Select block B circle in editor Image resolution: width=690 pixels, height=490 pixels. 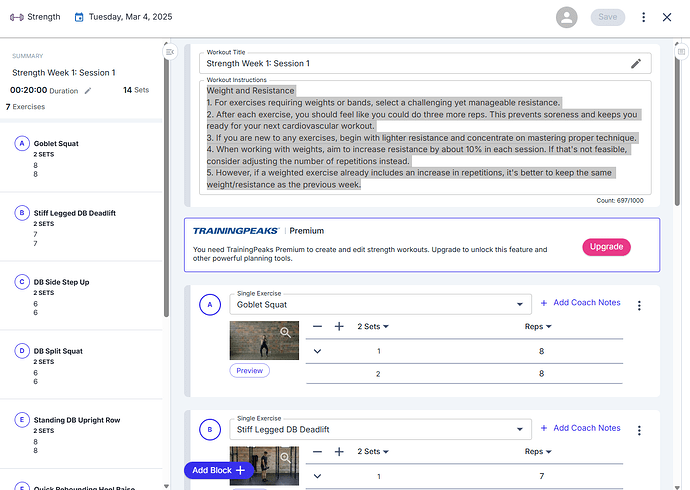point(210,430)
